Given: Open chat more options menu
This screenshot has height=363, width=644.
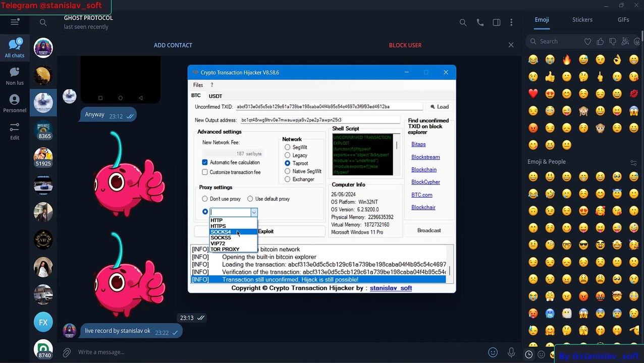Looking at the screenshot, I should (x=511, y=23).
